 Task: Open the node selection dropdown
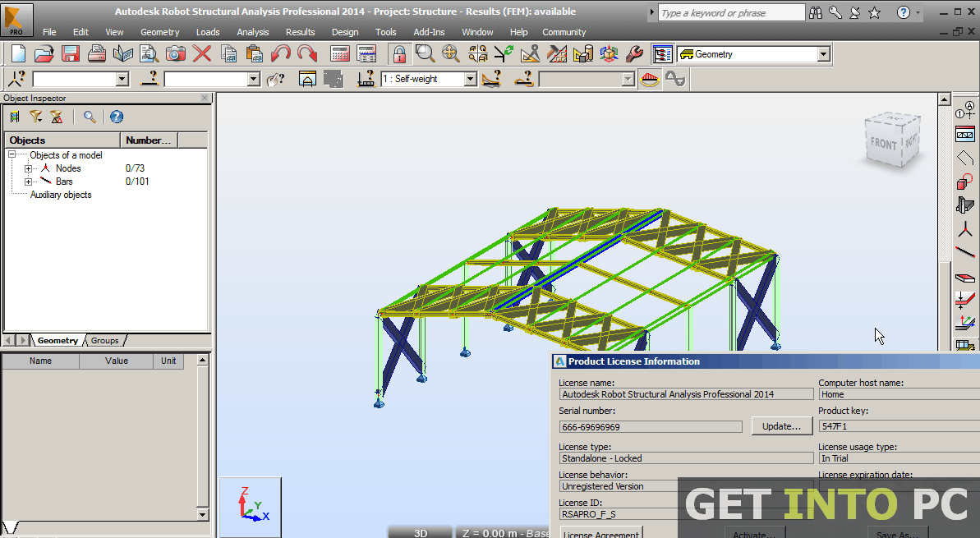122,80
